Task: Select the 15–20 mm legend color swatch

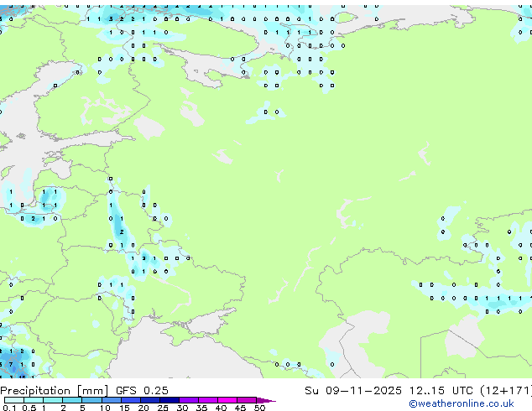Action: pyautogui.click(x=131, y=400)
